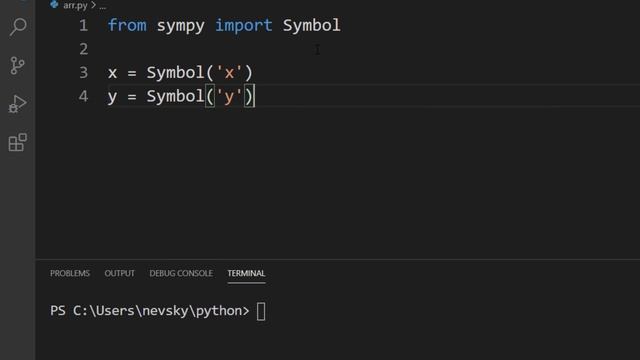Focus the terminal prompt cursor
This screenshot has width=640, height=360.
261,311
